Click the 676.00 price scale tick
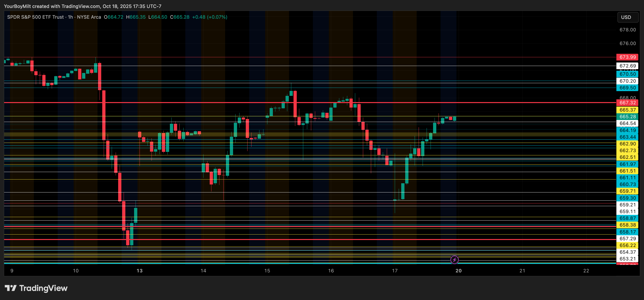The width and height of the screenshot is (644, 300). point(627,44)
